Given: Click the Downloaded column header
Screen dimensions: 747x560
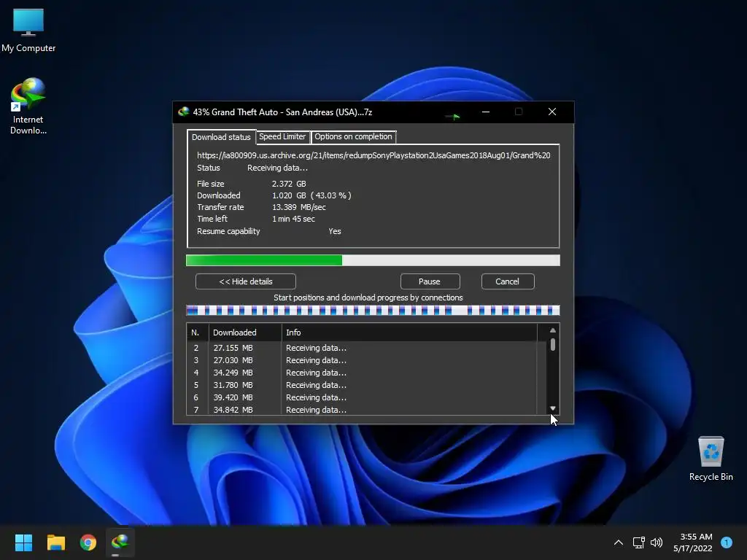Looking at the screenshot, I should 245,332.
